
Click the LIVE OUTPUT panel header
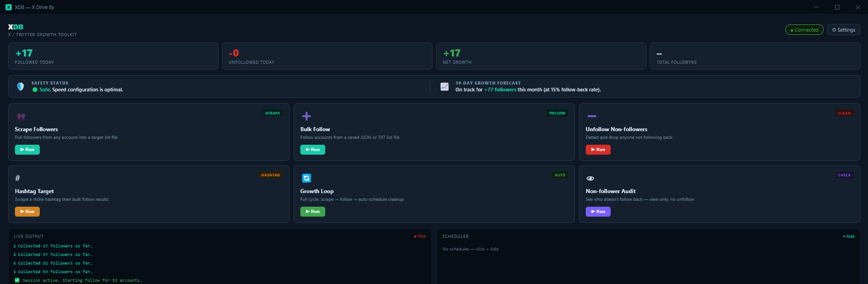29,237
